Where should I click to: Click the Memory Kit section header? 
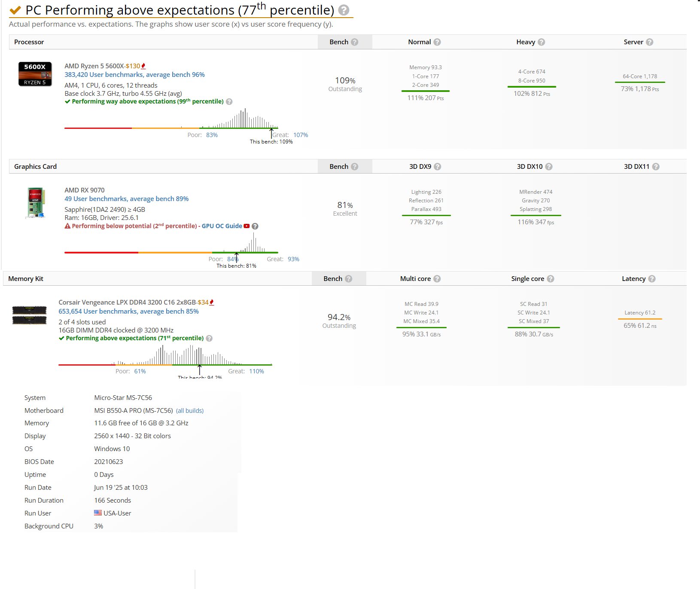point(26,279)
